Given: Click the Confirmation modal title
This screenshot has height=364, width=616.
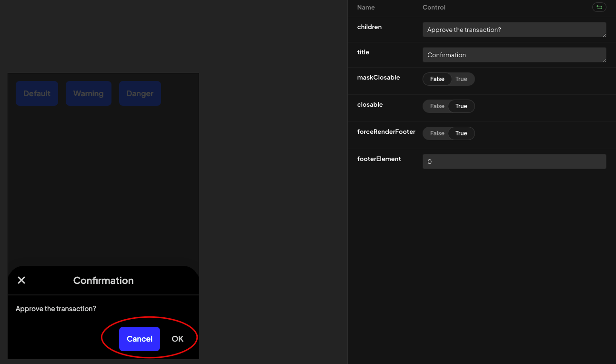Looking at the screenshot, I should click(x=103, y=280).
